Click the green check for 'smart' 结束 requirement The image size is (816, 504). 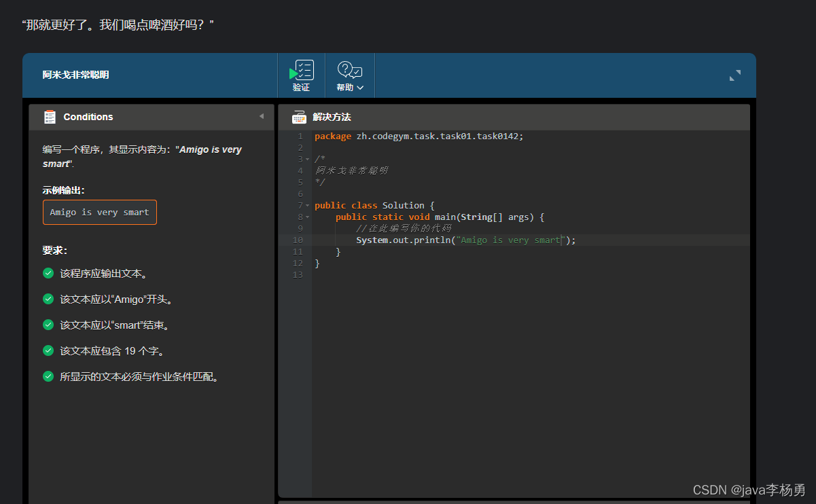48,325
